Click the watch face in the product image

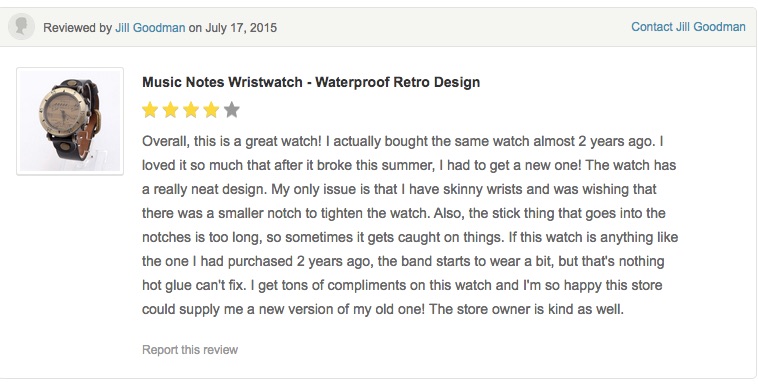[63, 111]
